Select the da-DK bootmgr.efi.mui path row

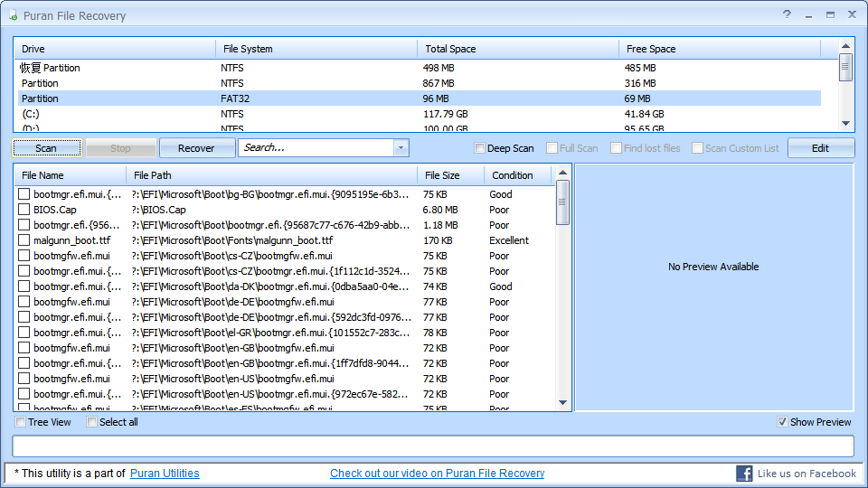coord(270,286)
